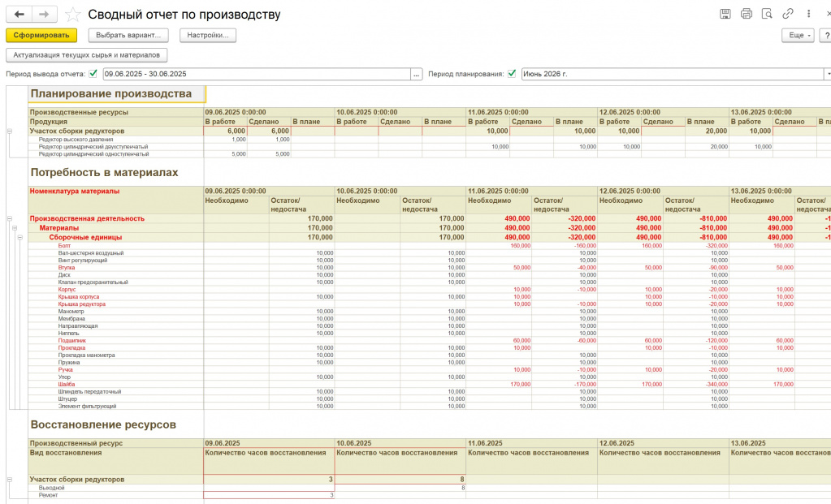
Task: Click the yellow 'Сформировать' button
Action: 41,35
